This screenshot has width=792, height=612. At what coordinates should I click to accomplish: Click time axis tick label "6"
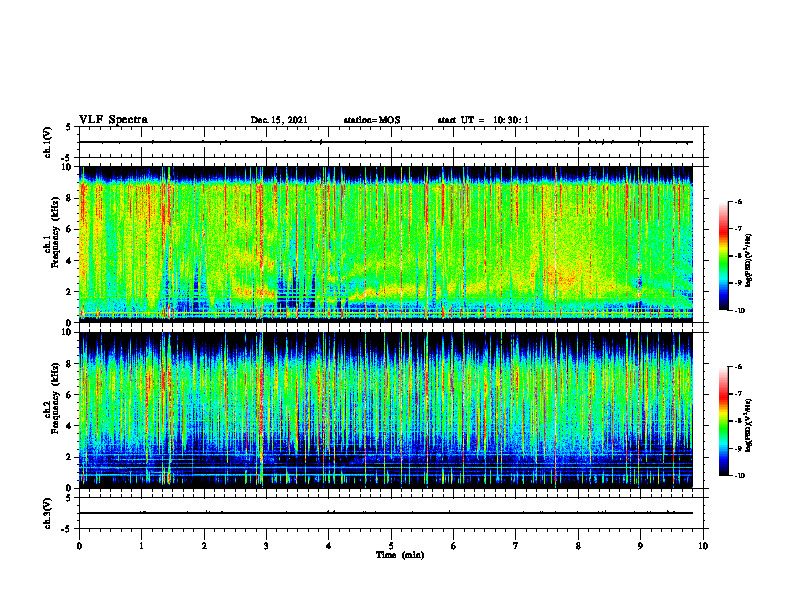[x=453, y=546]
